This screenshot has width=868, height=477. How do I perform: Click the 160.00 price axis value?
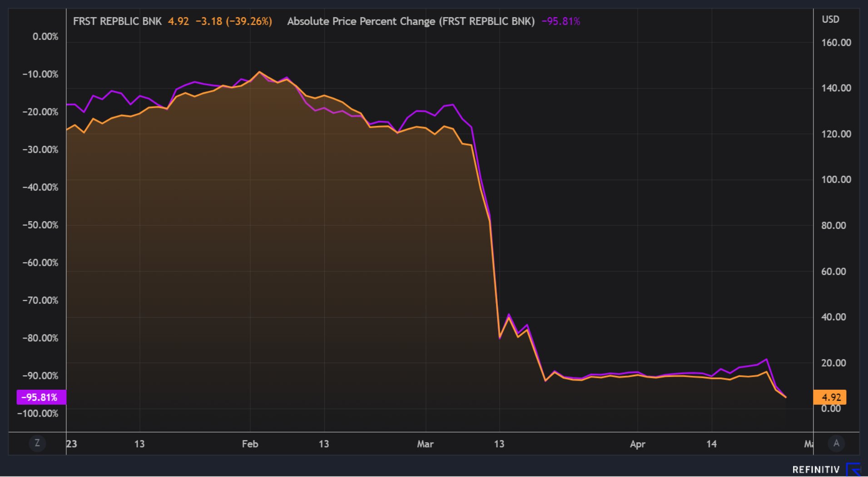836,43
